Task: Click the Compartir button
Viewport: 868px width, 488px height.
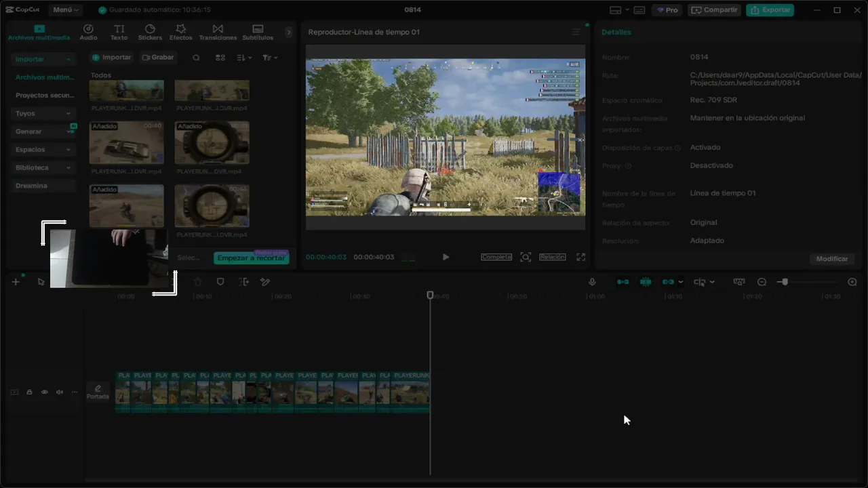Action: [715, 10]
